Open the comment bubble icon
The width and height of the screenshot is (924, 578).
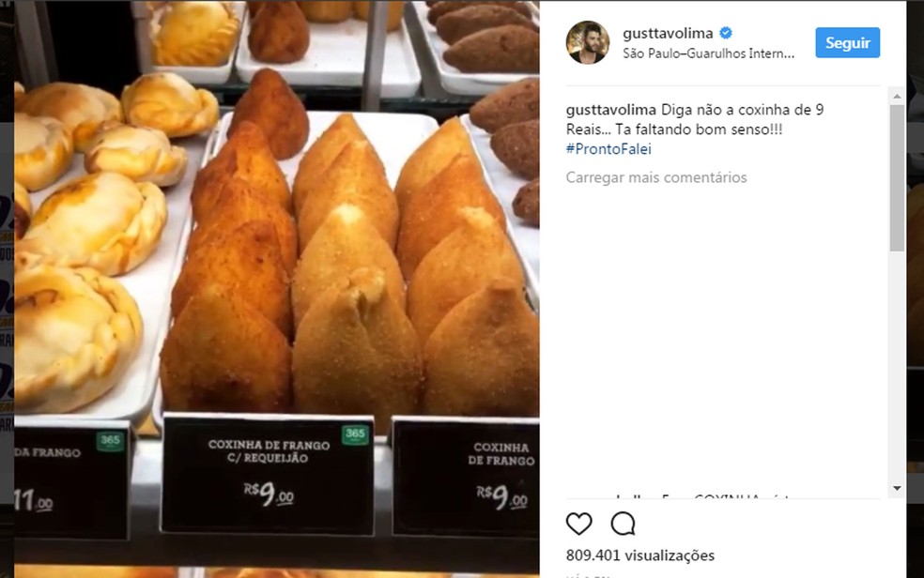click(x=623, y=524)
